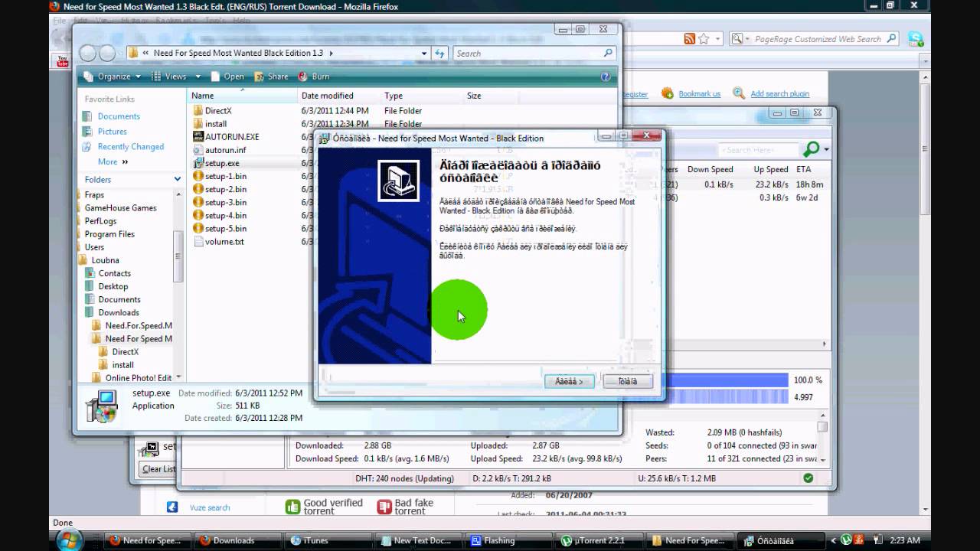Image resolution: width=980 pixels, height=551 pixels.
Task: Click the uTorrent green search magnifier icon
Action: click(x=812, y=149)
